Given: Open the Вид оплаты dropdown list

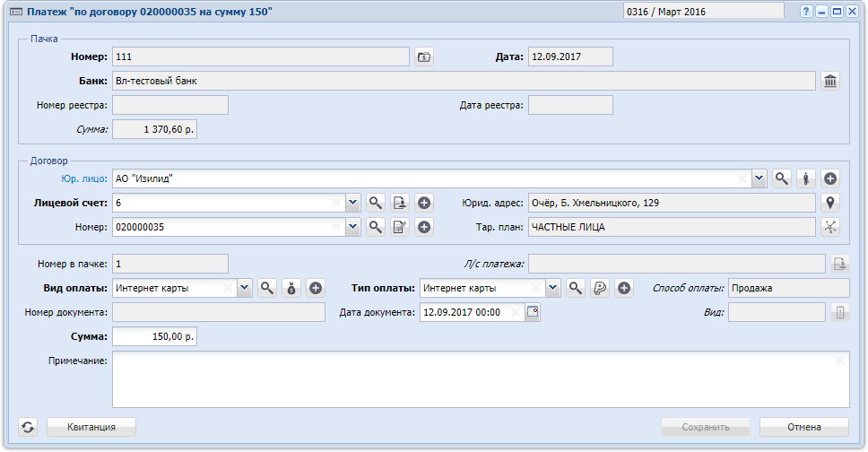Looking at the screenshot, I should 244,289.
